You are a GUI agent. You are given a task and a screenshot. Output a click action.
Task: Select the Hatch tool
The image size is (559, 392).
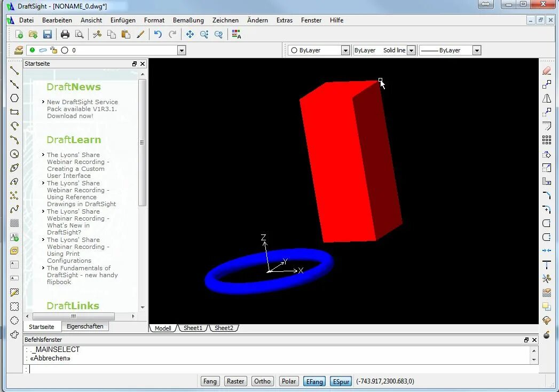coord(14,223)
